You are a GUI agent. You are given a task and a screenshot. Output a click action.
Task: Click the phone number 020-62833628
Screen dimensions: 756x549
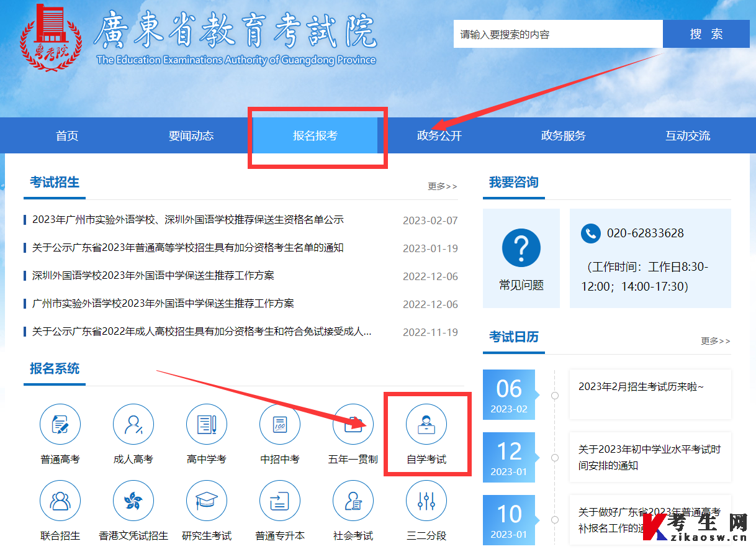pos(646,234)
